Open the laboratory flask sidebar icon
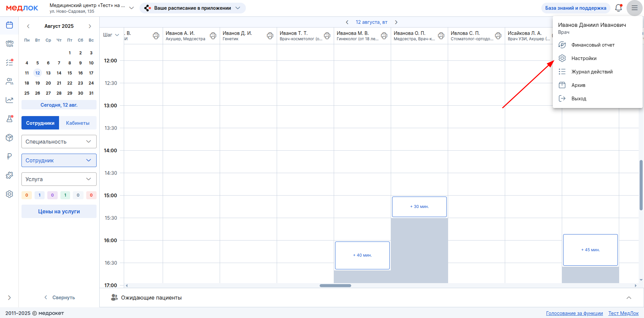This screenshot has width=644, height=318. [9, 119]
